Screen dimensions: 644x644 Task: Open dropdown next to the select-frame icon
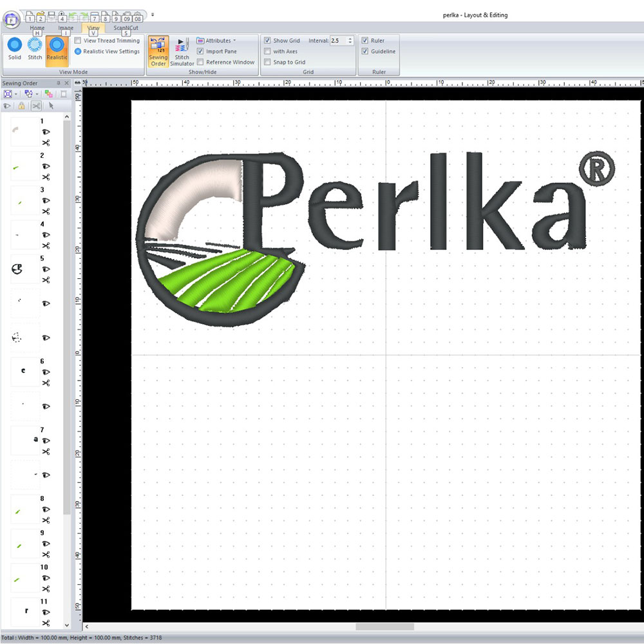pos(16,94)
